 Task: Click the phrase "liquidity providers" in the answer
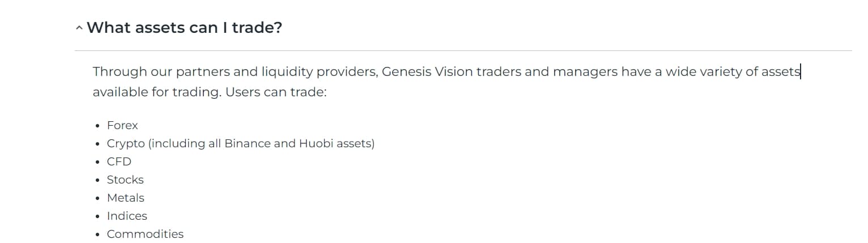[x=319, y=72]
